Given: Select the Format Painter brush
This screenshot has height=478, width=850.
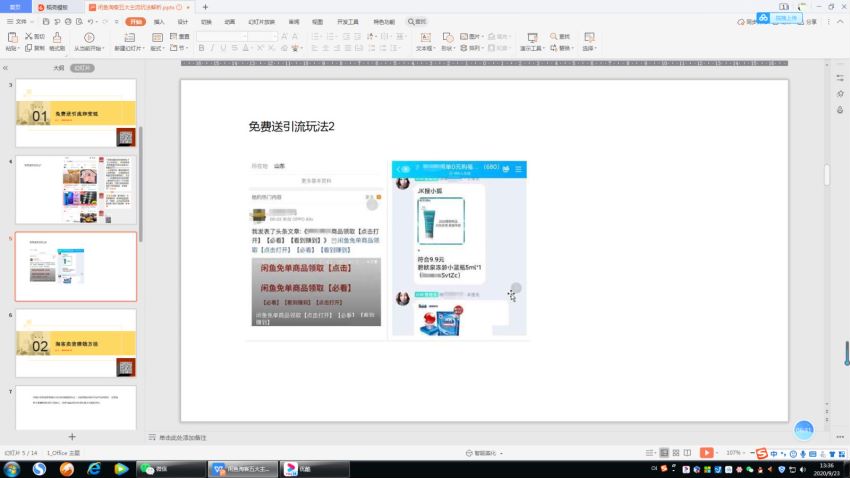Looking at the screenshot, I should pyautogui.click(x=57, y=37).
